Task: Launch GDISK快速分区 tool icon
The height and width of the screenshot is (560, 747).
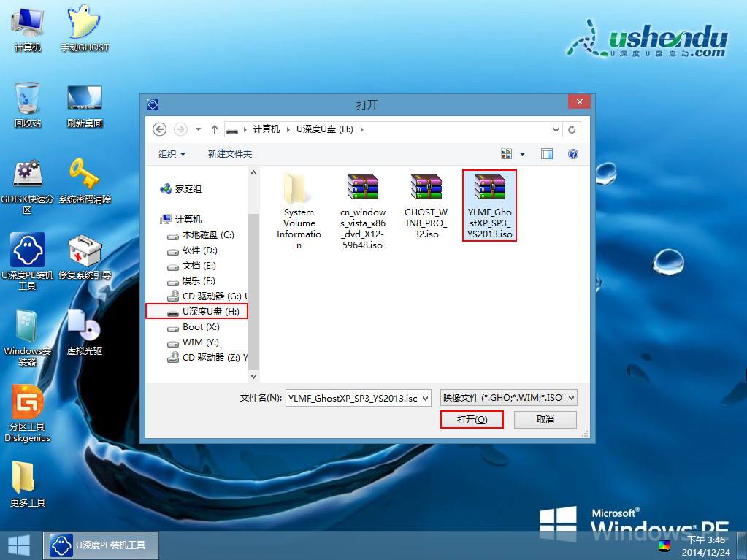Action: [x=27, y=186]
